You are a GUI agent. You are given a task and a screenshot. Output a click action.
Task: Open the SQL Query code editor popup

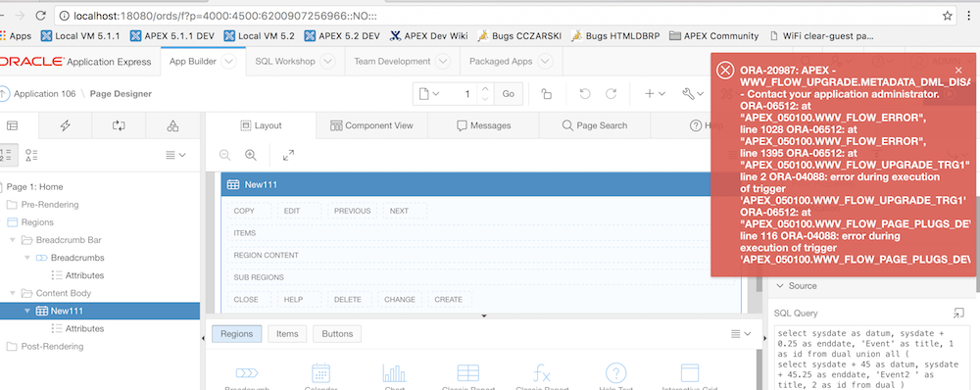(958, 313)
